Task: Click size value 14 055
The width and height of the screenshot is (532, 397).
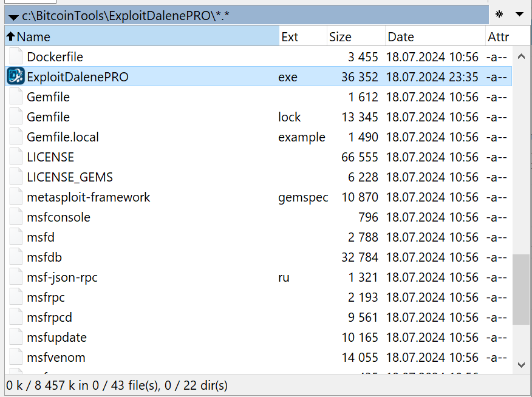Action: click(x=360, y=358)
